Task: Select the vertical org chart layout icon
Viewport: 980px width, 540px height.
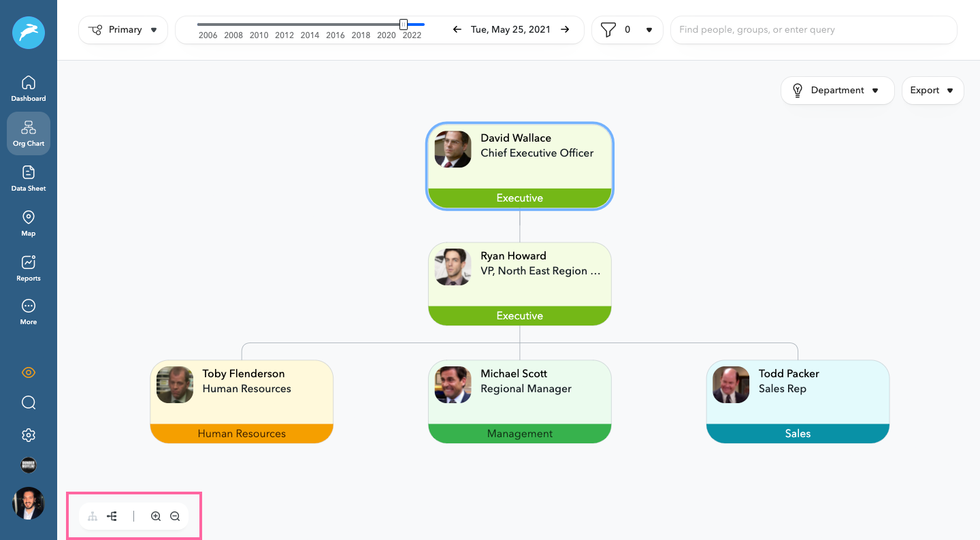Action: [93, 516]
